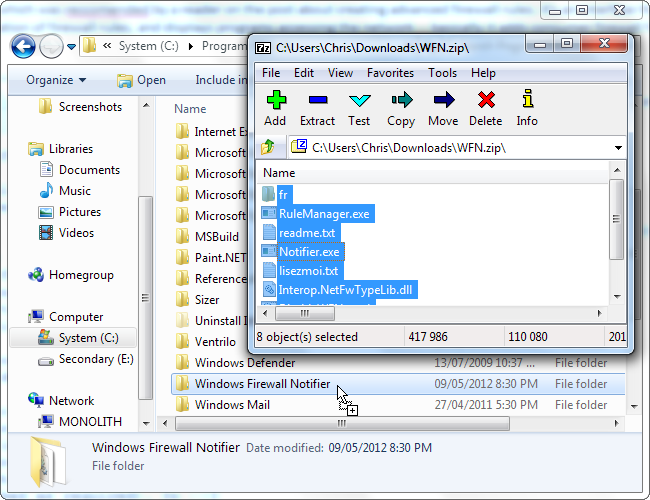Viewport: 650px width, 500px height.
Task: Click the red Delete icon
Action: (x=485, y=100)
